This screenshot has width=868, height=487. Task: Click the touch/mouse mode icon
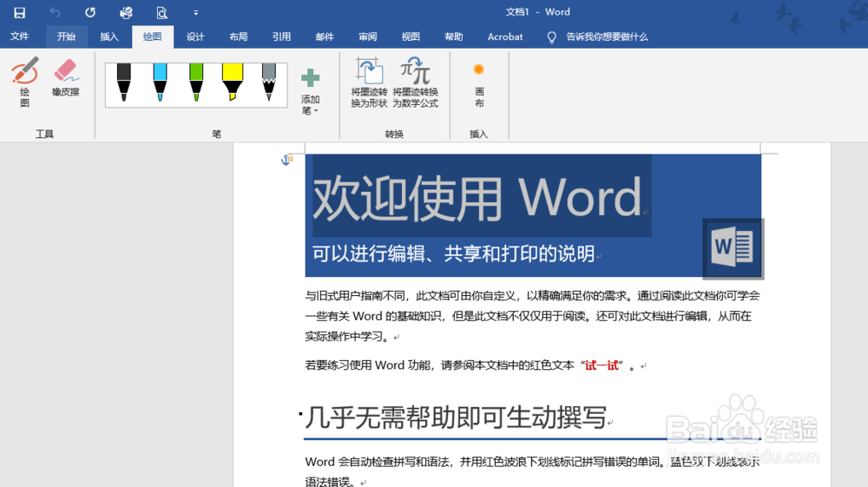point(126,12)
